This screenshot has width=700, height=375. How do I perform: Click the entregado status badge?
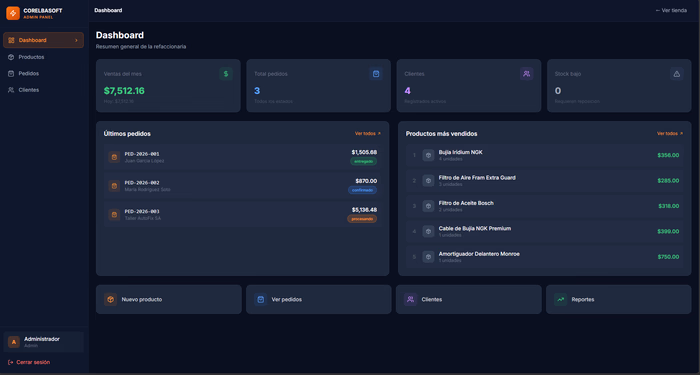click(x=363, y=162)
